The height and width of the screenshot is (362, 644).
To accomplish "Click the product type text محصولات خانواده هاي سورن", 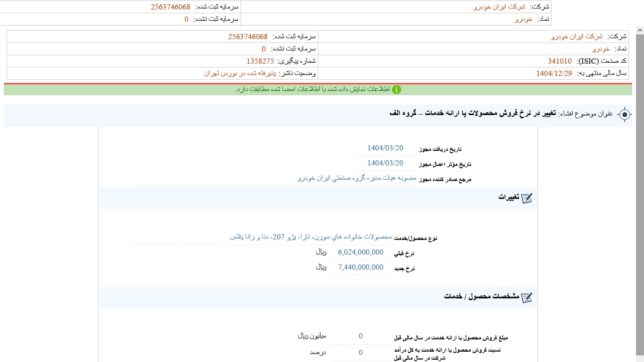I will click(311, 237).
